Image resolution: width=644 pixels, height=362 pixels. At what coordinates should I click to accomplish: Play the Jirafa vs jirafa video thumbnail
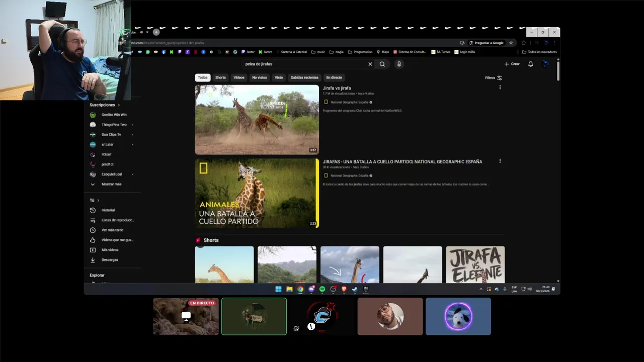(x=257, y=120)
